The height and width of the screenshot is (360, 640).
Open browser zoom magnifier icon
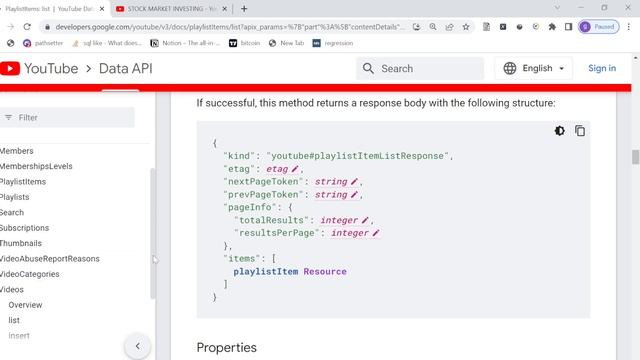point(433,27)
